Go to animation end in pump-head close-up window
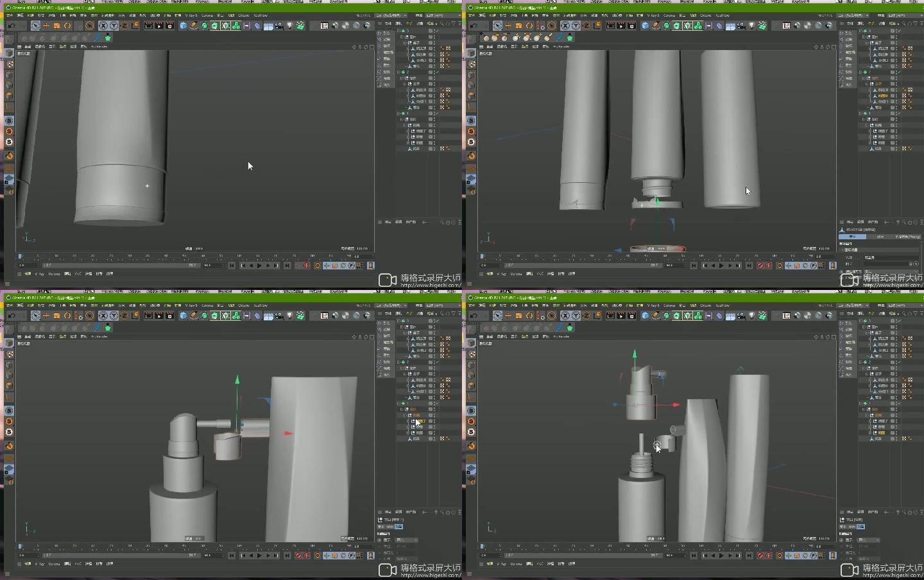The image size is (924, 580). [287, 556]
